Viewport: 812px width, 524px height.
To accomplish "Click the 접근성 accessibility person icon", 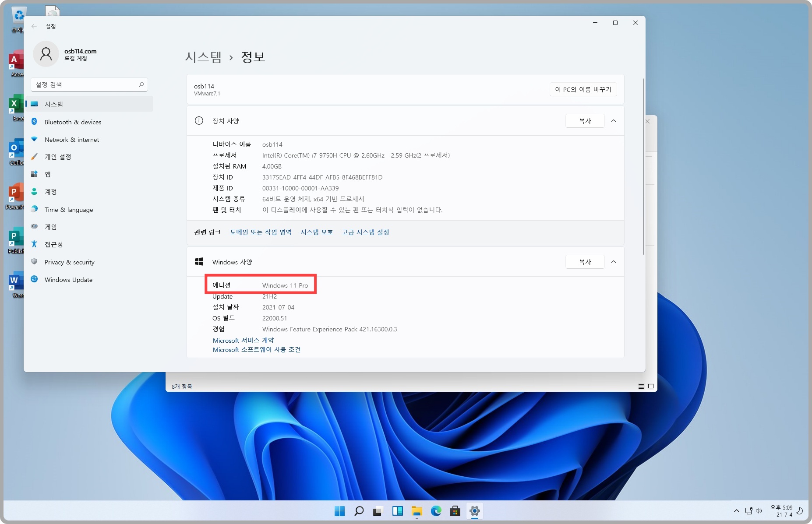I will (x=34, y=244).
